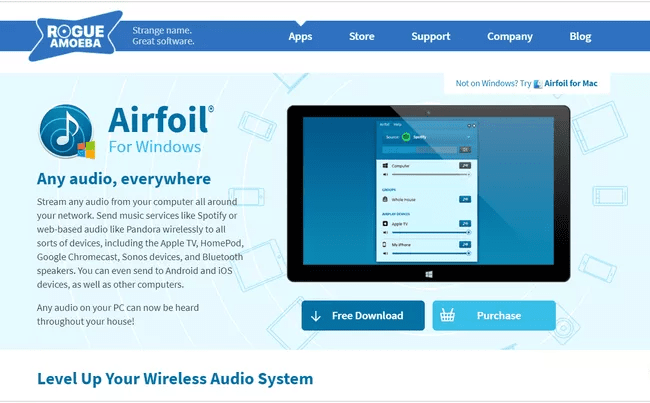Viewport: 650px width, 403px height.
Task: Toggle the My iPhone transmit button
Action: [465, 244]
